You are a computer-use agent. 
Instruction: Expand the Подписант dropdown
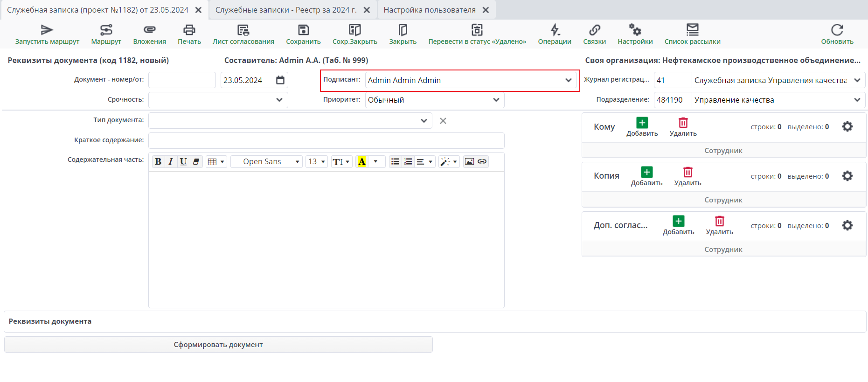click(568, 80)
